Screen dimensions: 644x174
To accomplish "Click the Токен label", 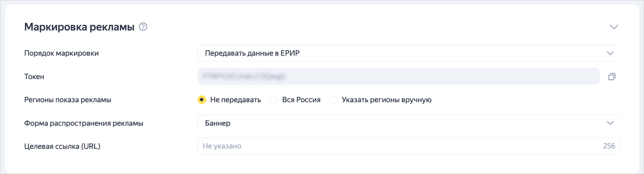I will tap(34, 77).
